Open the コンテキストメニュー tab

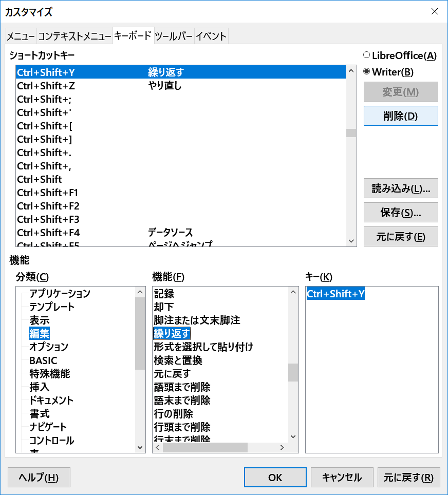click(74, 36)
